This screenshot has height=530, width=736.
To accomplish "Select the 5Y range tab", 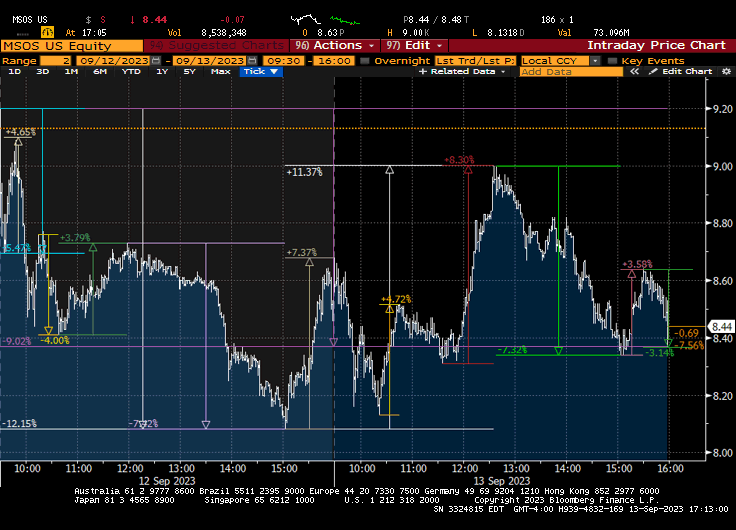I will tap(189, 71).
